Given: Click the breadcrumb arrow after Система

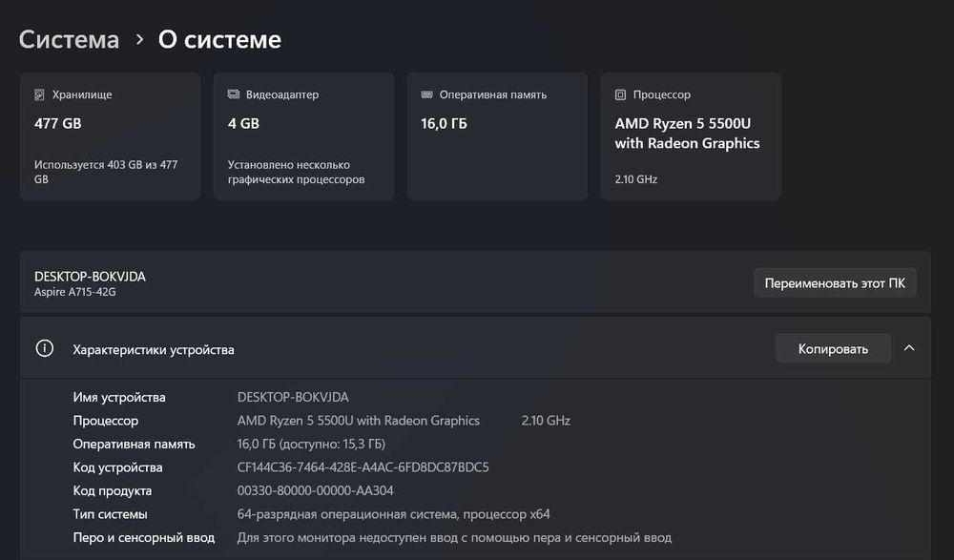Looking at the screenshot, I should click(139, 40).
